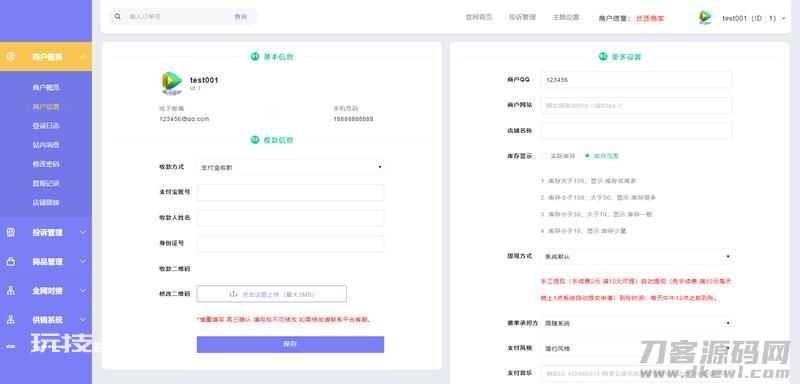The height and width of the screenshot is (384, 800).
Task: Click the 投诉管理 sidebar icon
Action: [x=11, y=233]
